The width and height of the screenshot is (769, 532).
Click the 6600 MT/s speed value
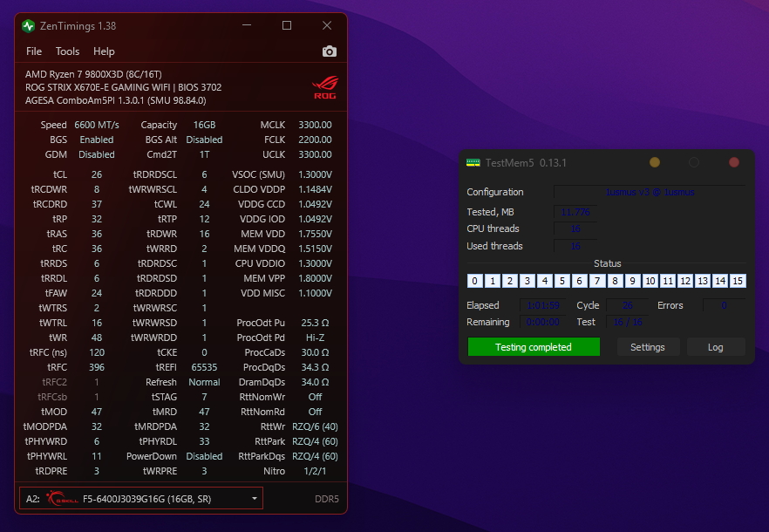pos(97,125)
